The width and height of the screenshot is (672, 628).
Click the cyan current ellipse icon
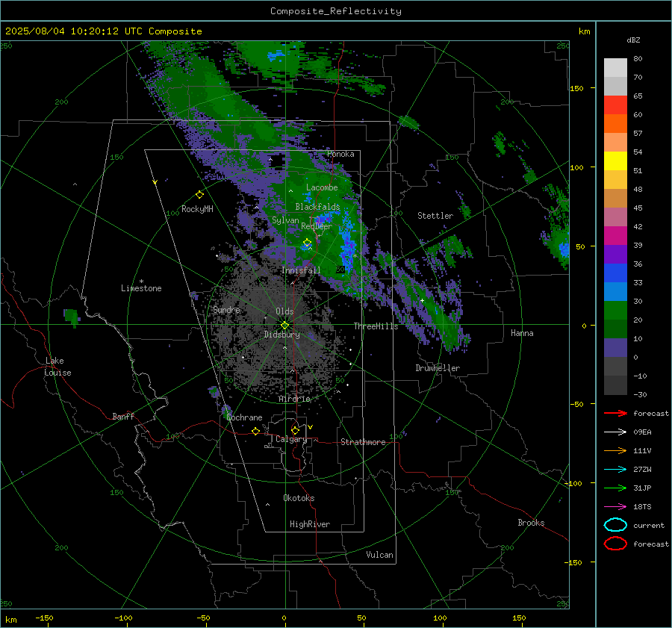[615, 525]
